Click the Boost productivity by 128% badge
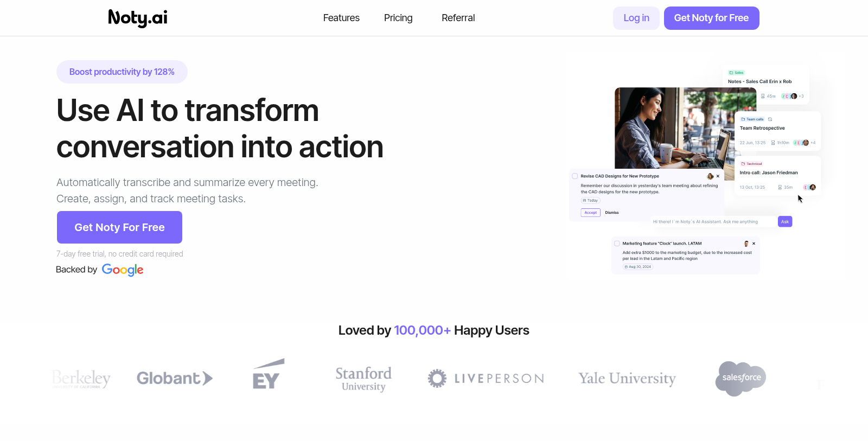This screenshot has width=868, height=441. pyautogui.click(x=122, y=72)
